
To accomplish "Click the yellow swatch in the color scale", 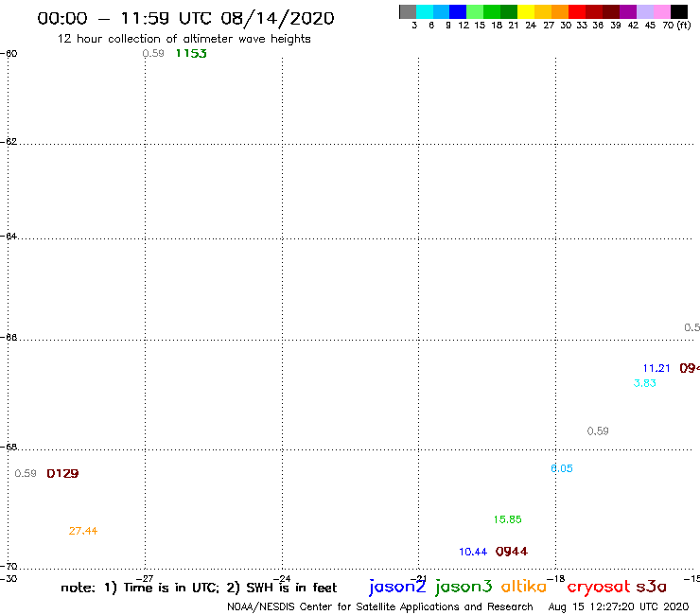I will [x=526, y=11].
